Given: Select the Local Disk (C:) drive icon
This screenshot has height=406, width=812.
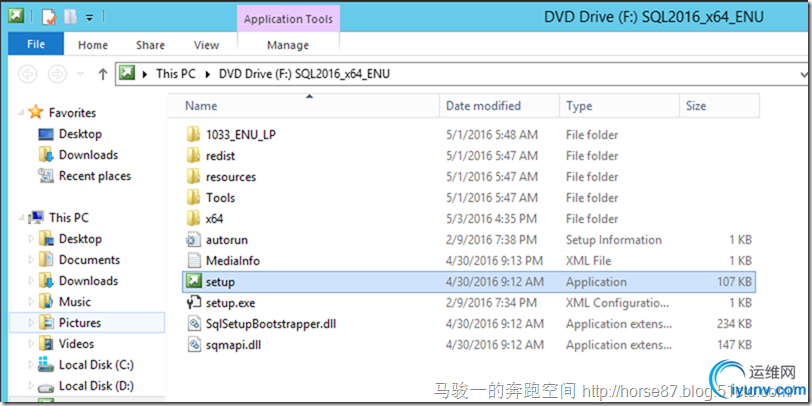Looking at the screenshot, I should pyautogui.click(x=46, y=365).
